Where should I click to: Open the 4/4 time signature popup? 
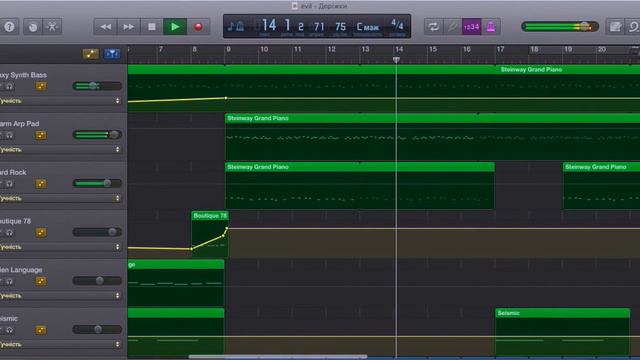click(x=397, y=25)
